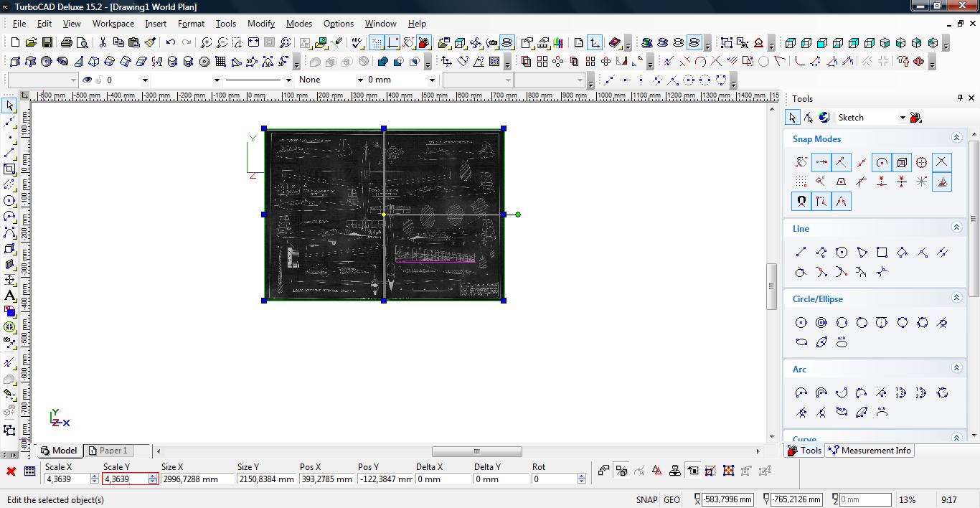Image resolution: width=980 pixels, height=508 pixels.
Task: Click the red X cancel icon in inspector bar
Action: coord(11,471)
